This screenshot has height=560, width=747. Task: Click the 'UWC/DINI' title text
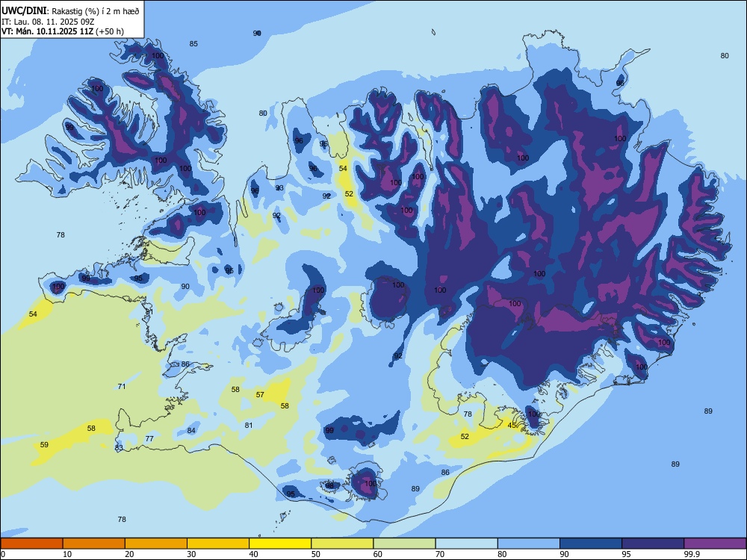(x=24, y=10)
